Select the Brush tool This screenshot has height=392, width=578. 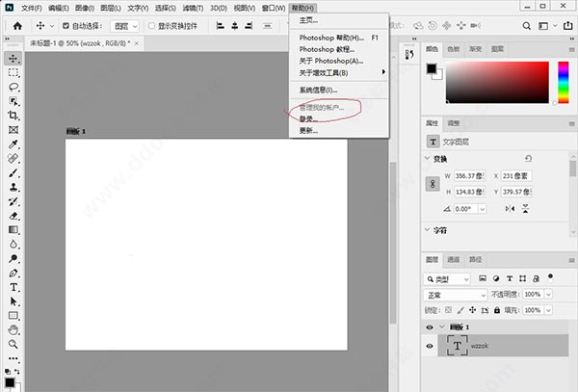point(13,172)
